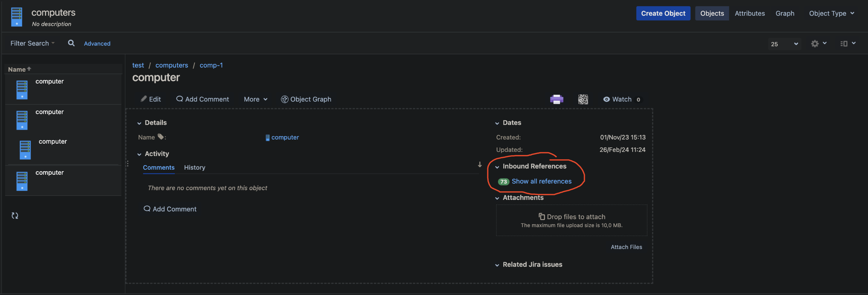Click the Create Object button
This screenshot has width=868, height=295.
click(x=663, y=13)
